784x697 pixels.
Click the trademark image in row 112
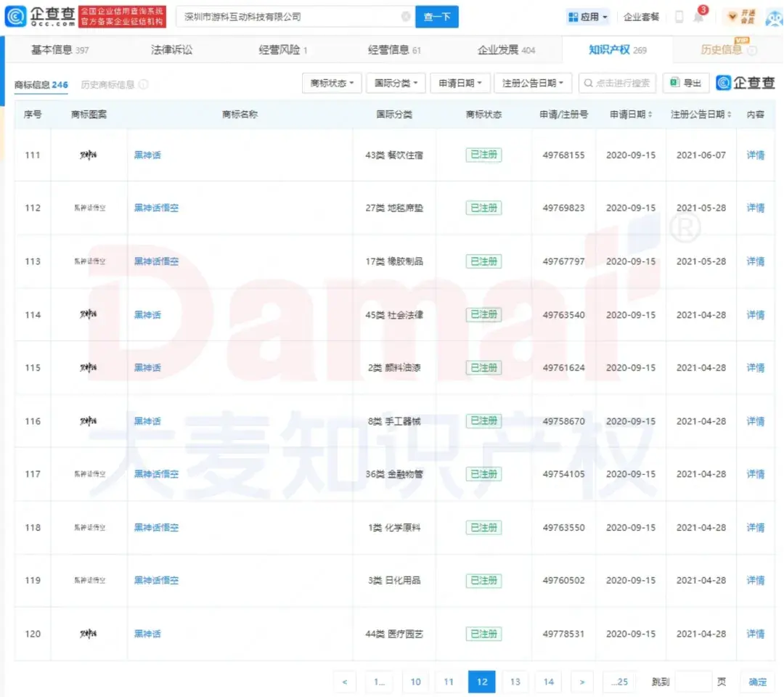click(89, 208)
